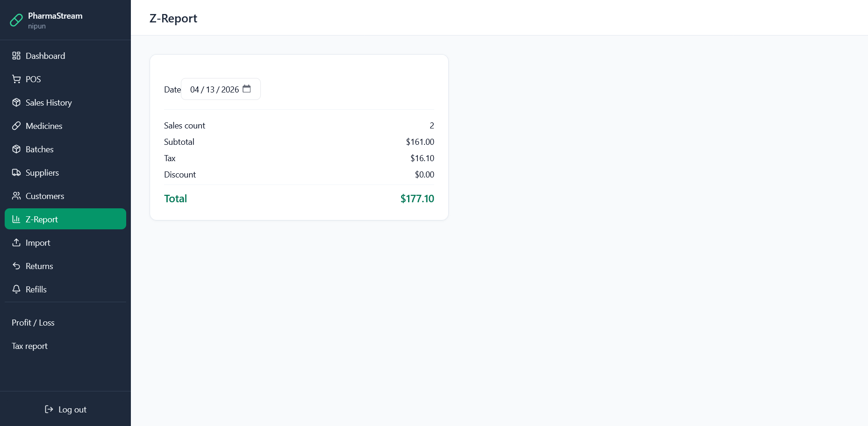
Task: Click the Refills bell icon
Action: (16, 290)
